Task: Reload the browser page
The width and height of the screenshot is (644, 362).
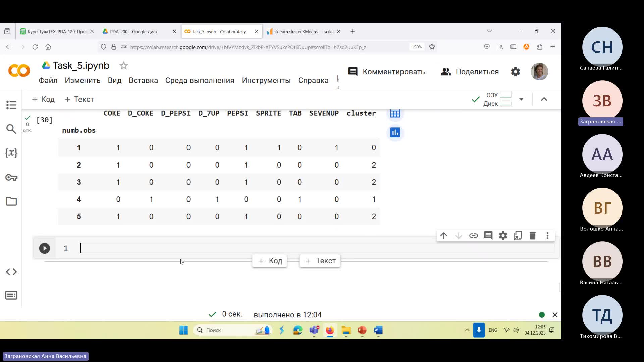Action: tap(35, 47)
